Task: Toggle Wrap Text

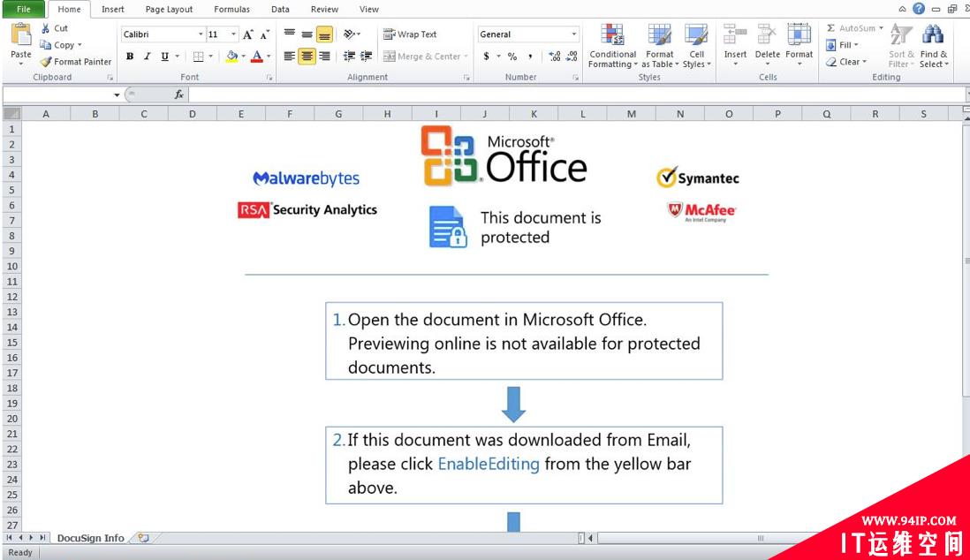Action: pyautogui.click(x=410, y=34)
